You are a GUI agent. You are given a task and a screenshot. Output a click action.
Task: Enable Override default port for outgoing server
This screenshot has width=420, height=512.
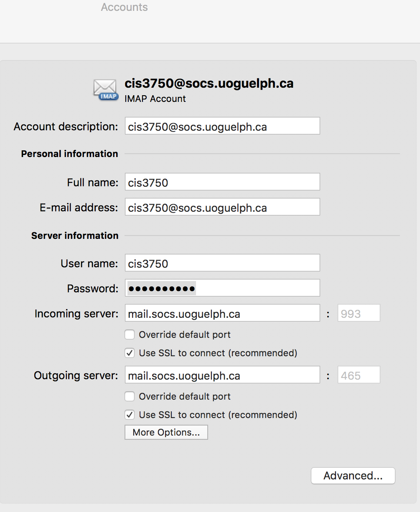(130, 396)
